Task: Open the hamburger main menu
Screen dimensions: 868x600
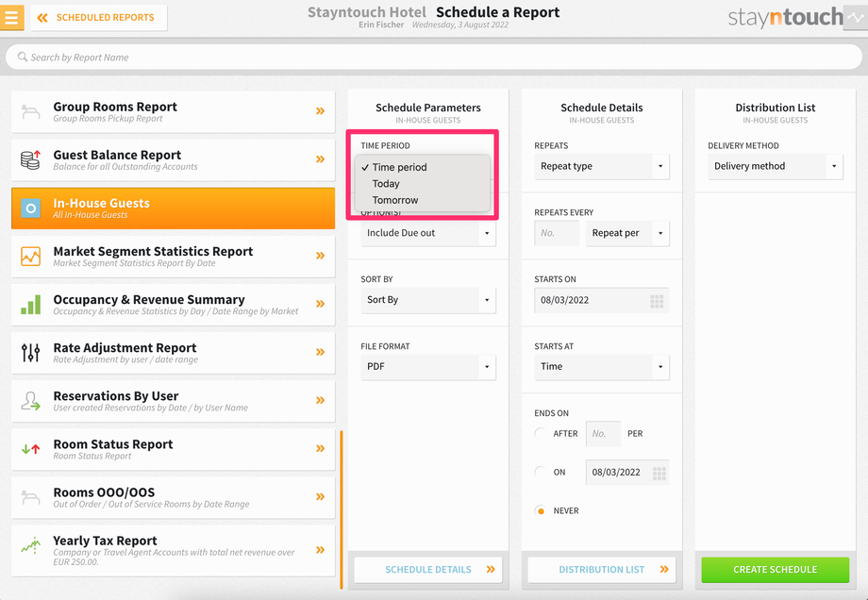Action: [x=11, y=17]
